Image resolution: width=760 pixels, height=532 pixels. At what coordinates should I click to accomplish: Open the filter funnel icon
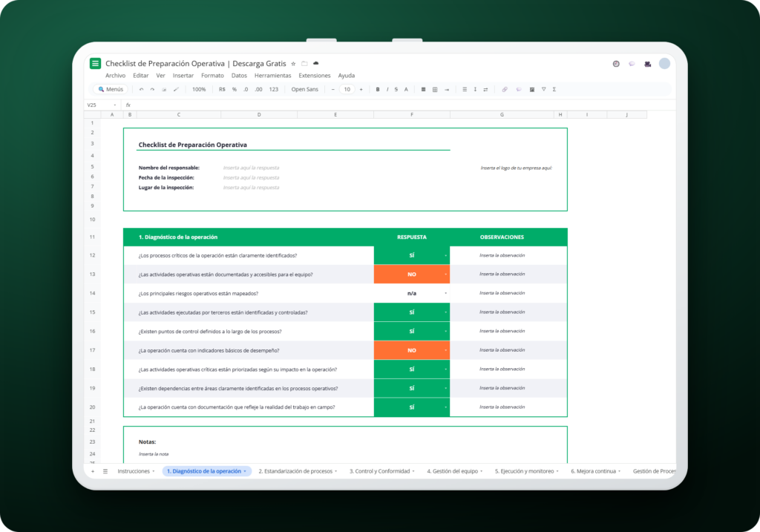544,90
